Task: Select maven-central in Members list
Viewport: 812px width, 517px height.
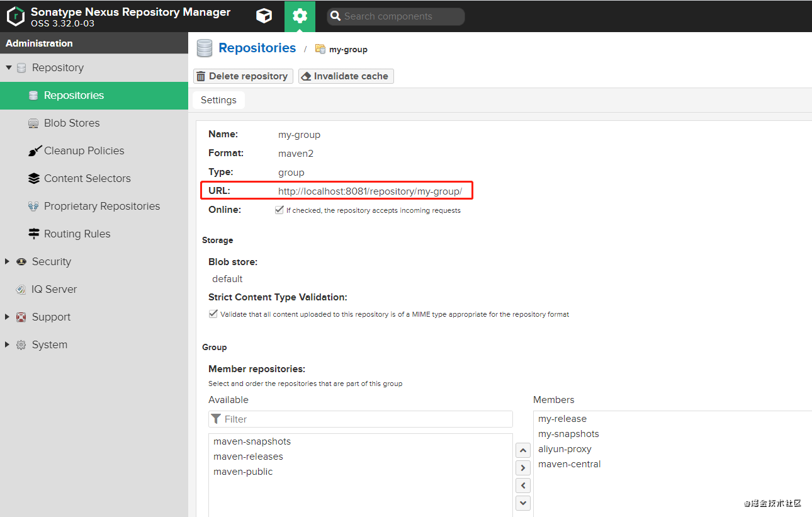Action: [x=673, y=464]
